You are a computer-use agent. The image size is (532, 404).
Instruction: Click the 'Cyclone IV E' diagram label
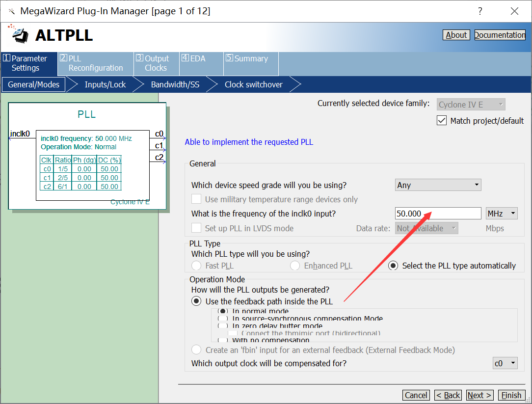tap(130, 202)
